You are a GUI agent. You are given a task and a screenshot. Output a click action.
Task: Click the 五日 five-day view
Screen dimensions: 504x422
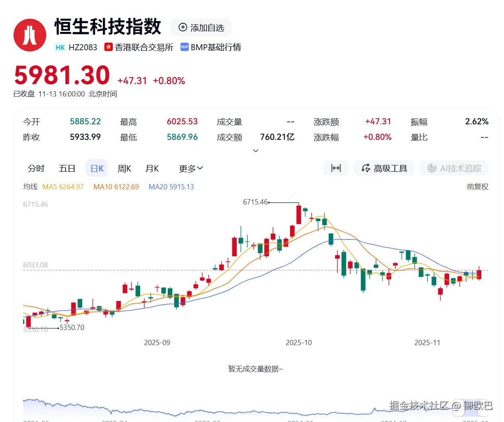(x=67, y=168)
